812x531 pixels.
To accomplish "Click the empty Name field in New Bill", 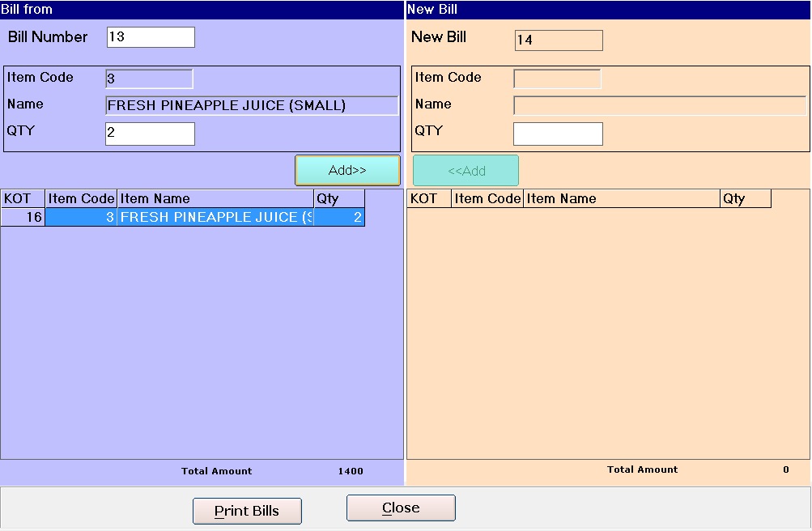I will tap(660, 105).
